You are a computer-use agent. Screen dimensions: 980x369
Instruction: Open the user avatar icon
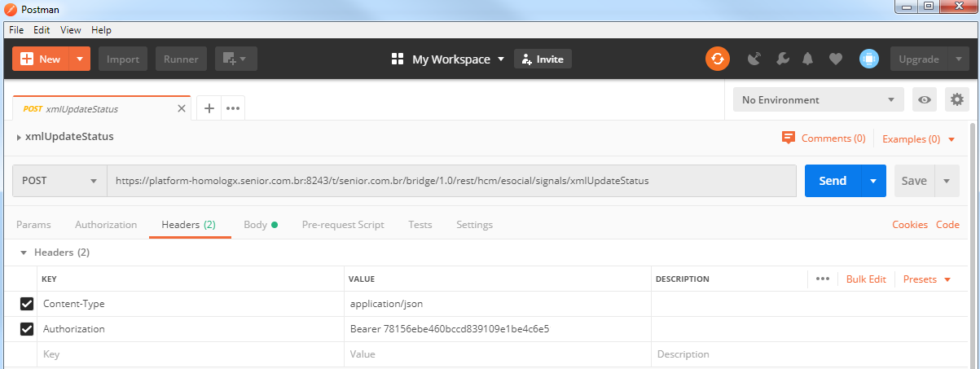tap(869, 59)
